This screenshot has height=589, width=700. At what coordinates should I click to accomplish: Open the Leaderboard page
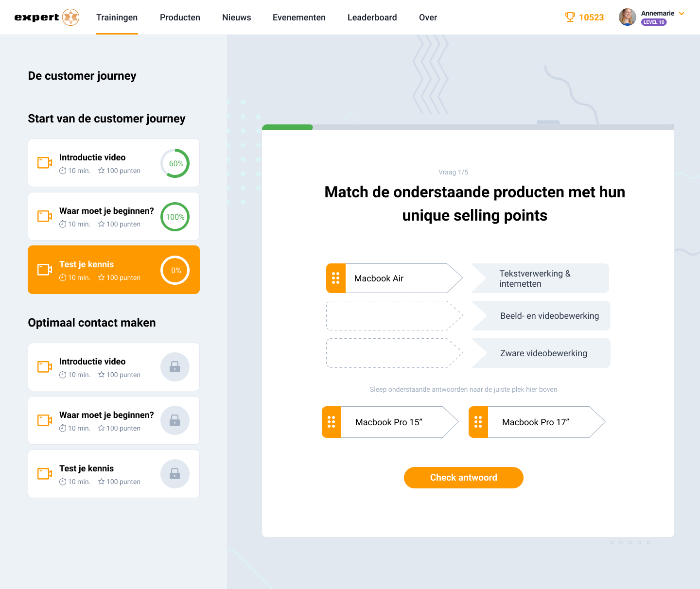point(372,17)
